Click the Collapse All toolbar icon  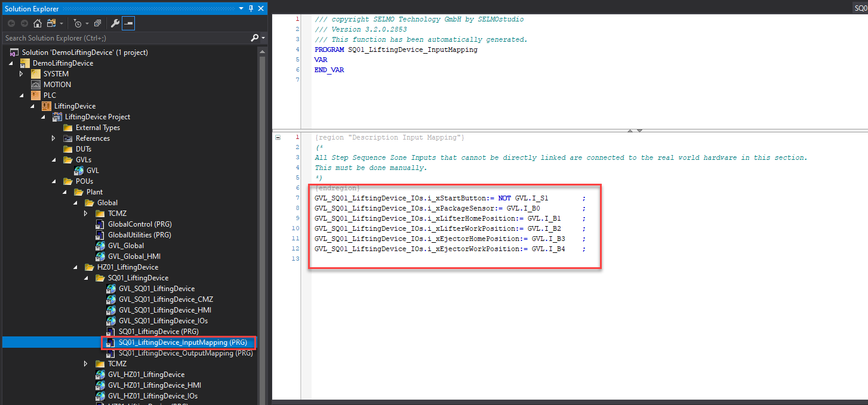click(x=97, y=23)
